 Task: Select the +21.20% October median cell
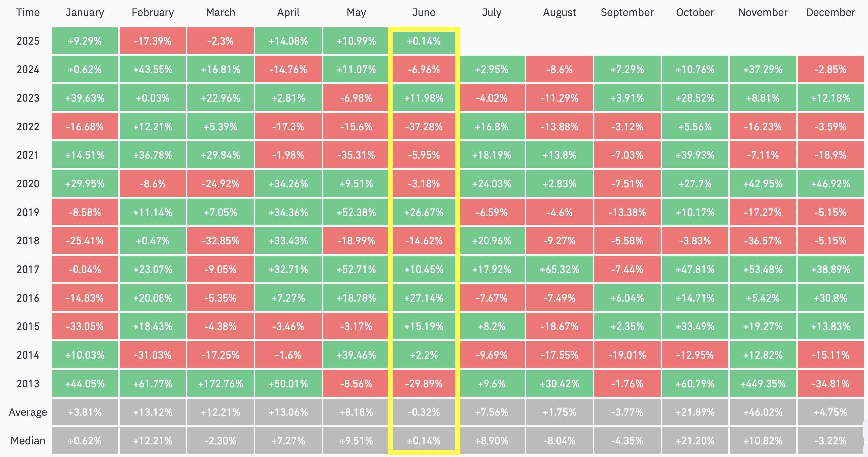point(695,441)
